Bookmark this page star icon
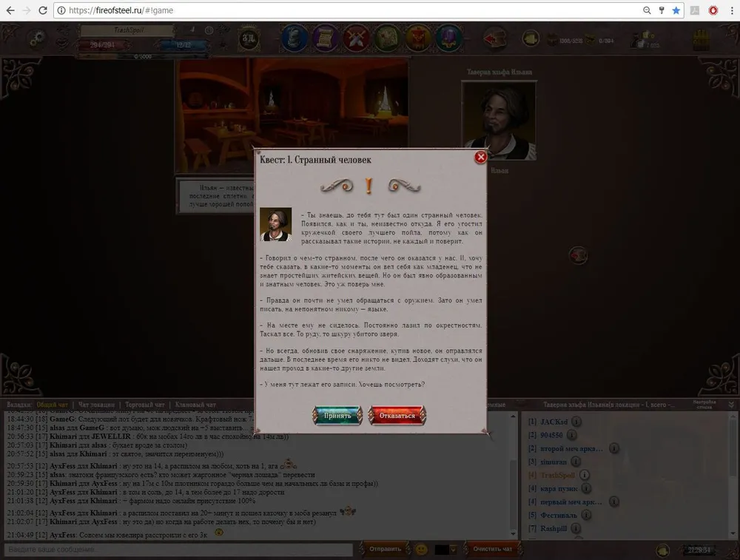The image size is (740, 560). tap(676, 10)
